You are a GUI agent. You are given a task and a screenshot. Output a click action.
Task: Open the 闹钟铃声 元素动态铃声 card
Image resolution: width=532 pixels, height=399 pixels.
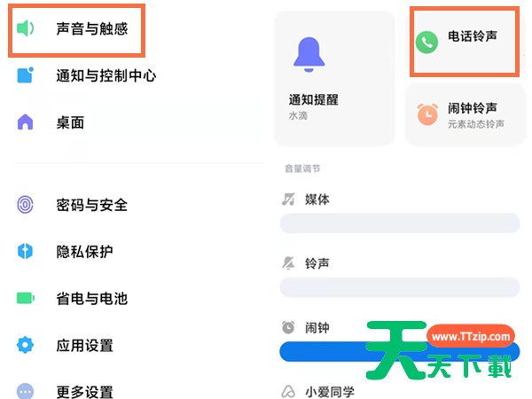click(465, 115)
